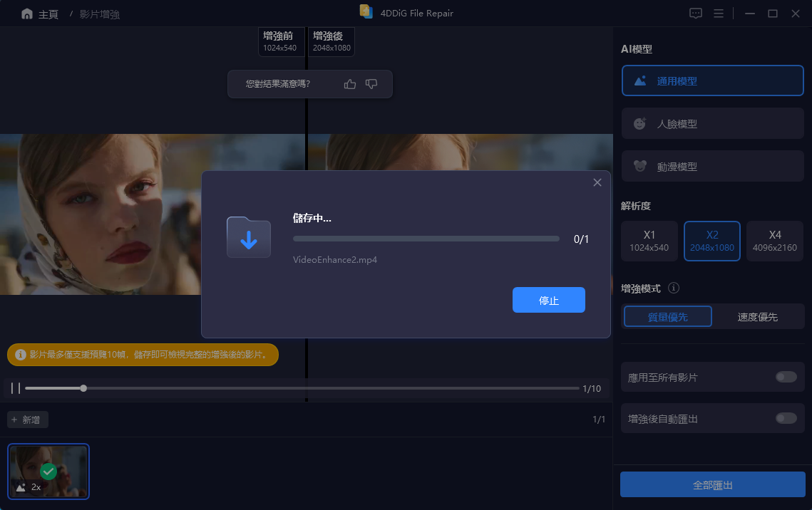Click the green checkmark on the thumbnail
The height and width of the screenshot is (510, 812).
48,472
